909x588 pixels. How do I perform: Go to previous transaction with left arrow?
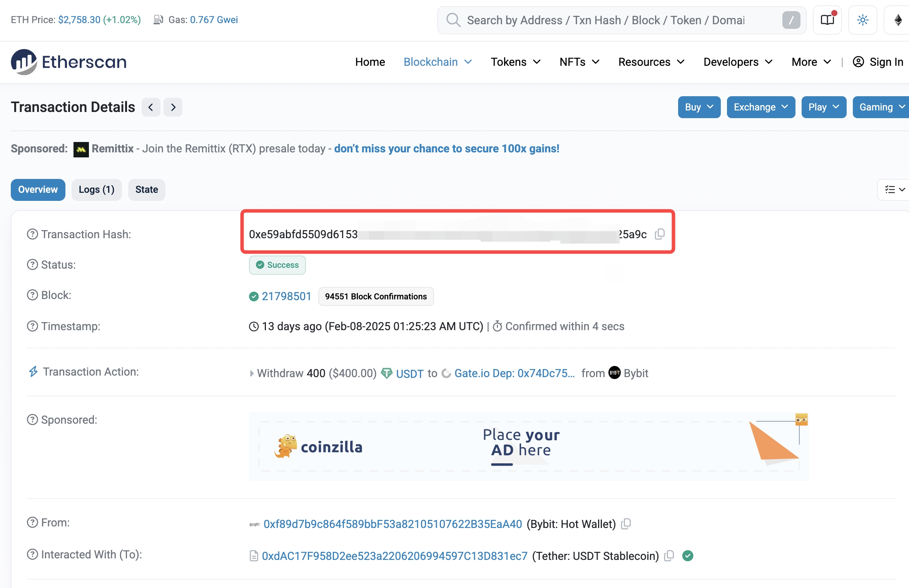tap(151, 107)
